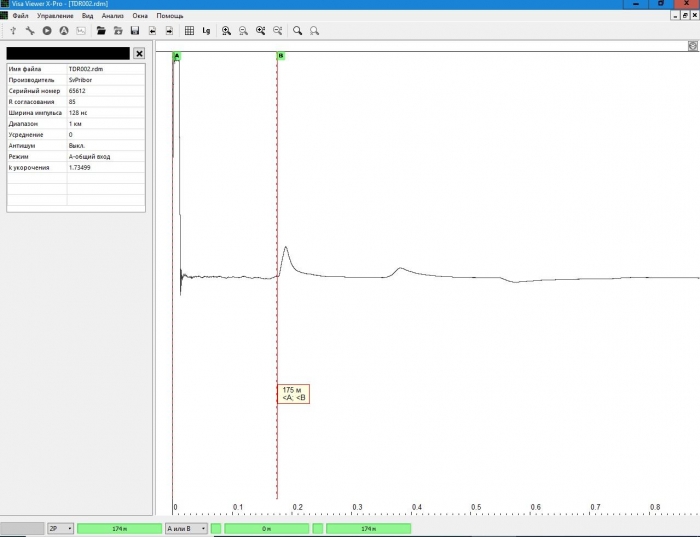Open the Управление menu
Screen dimensions: 700x537
[x=55, y=16]
